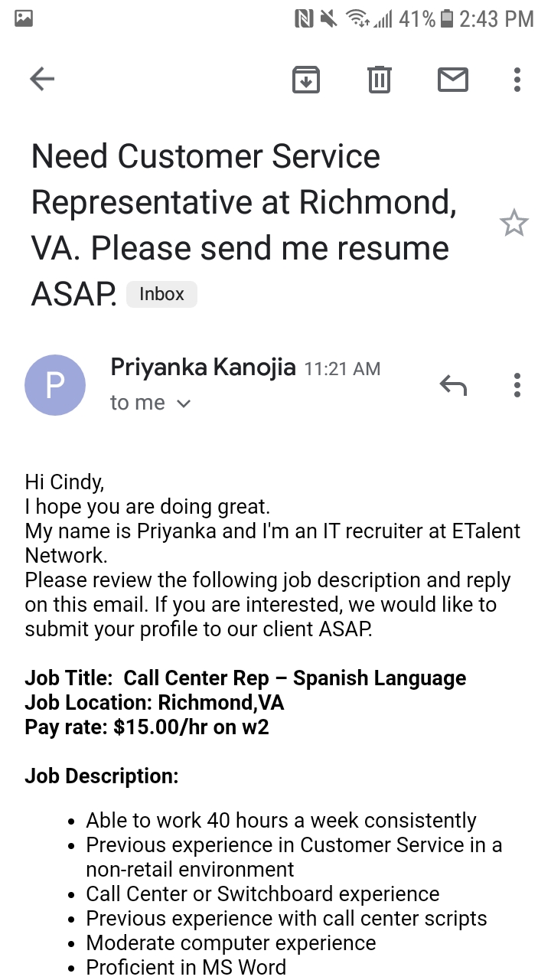551x980 pixels.
Task: Tap the 11:21 AM timestamp
Action: tap(342, 369)
